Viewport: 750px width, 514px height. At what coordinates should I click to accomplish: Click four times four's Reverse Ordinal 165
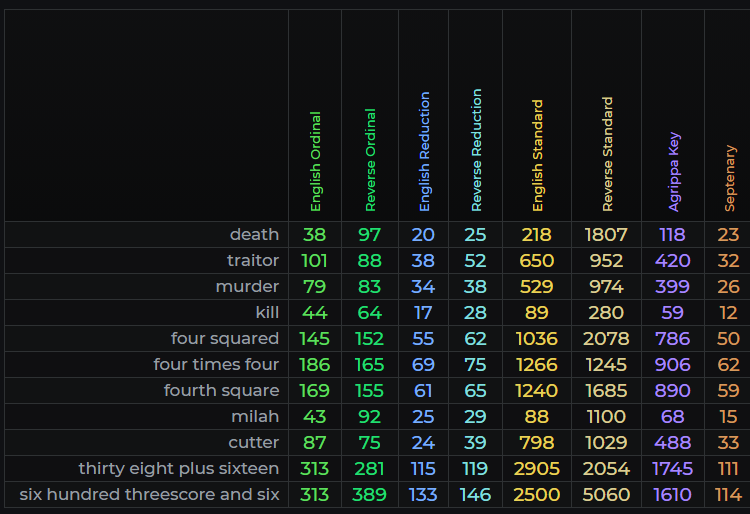click(369, 364)
